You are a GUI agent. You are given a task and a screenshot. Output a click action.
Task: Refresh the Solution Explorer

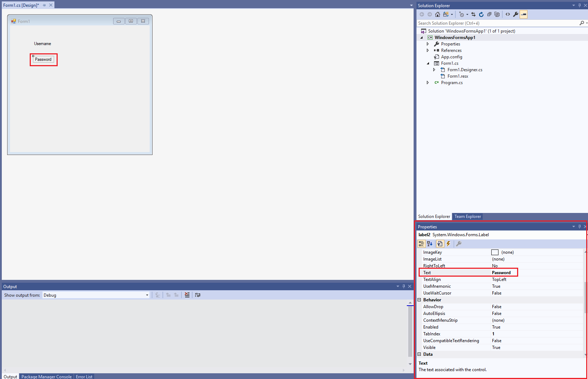click(481, 14)
